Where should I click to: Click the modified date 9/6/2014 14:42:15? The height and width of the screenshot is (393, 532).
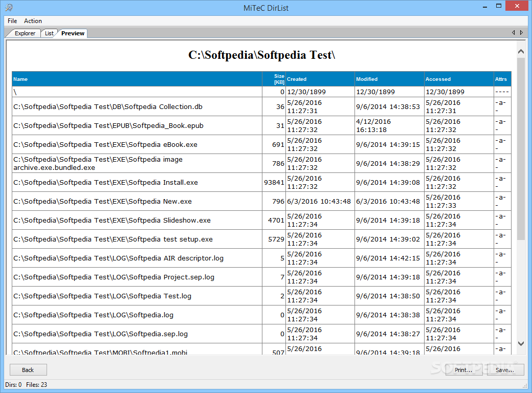(x=388, y=258)
